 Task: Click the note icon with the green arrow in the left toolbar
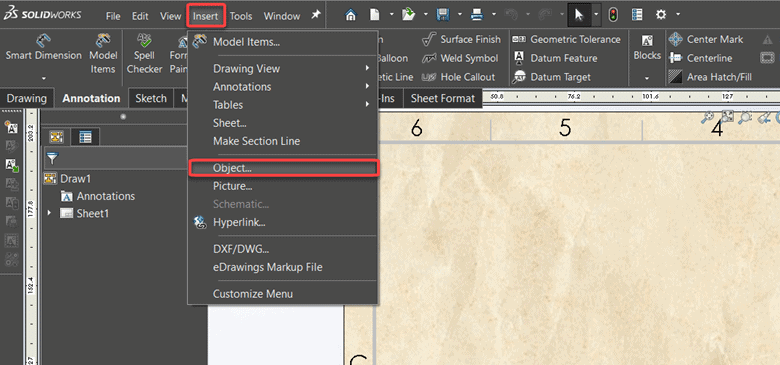11,165
